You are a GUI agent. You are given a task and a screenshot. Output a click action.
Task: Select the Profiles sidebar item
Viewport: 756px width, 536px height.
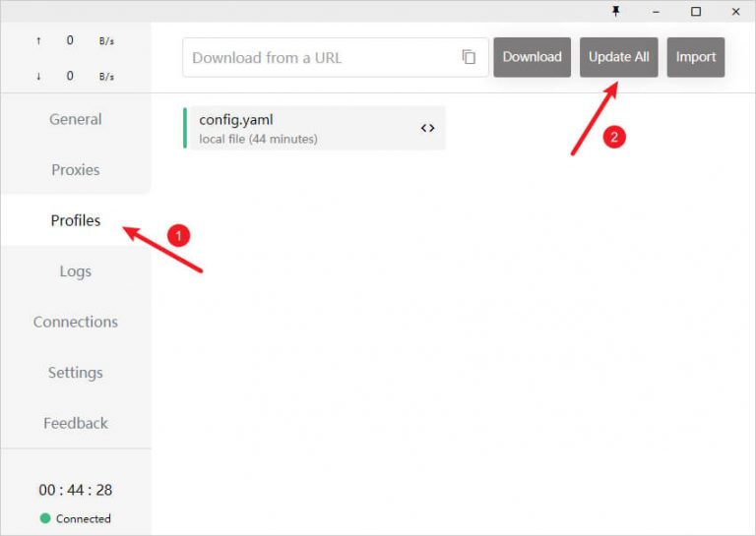pyautogui.click(x=76, y=220)
